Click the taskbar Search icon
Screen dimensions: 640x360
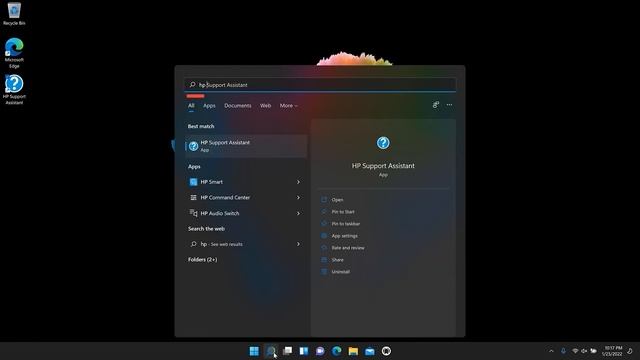point(271,351)
